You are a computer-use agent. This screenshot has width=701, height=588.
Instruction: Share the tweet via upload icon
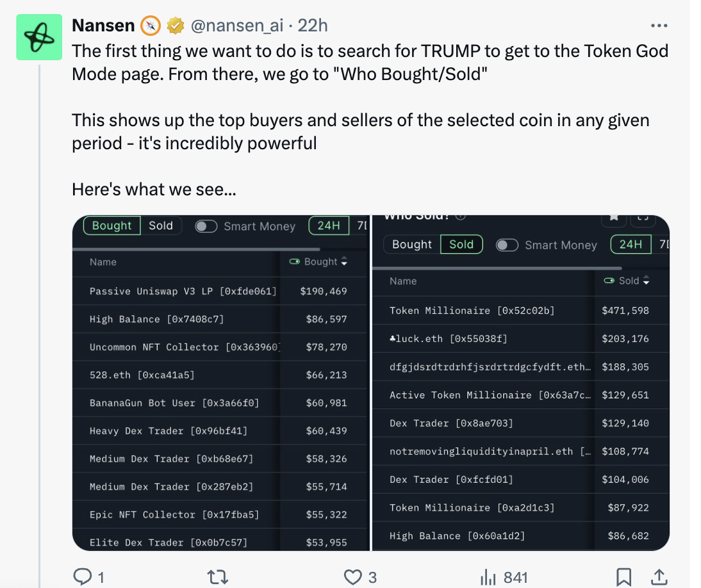coord(659,577)
